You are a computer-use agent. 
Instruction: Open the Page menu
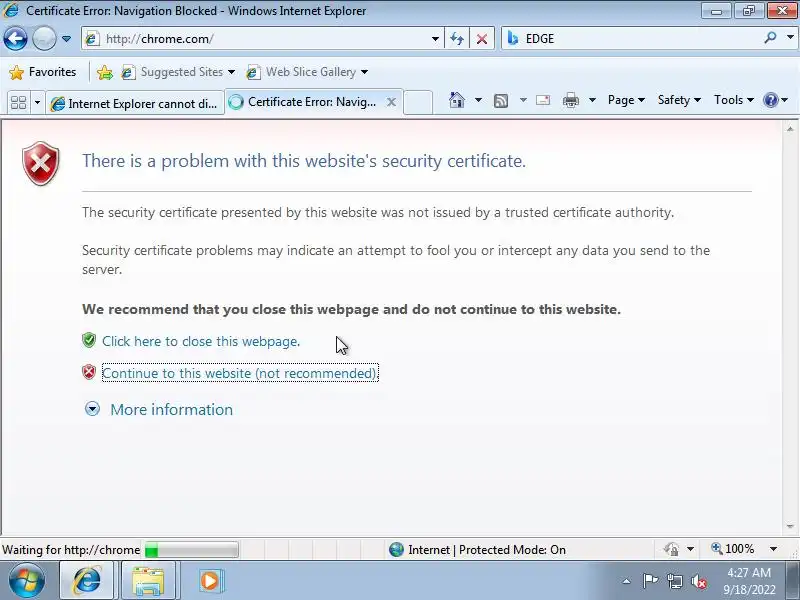[x=626, y=100]
